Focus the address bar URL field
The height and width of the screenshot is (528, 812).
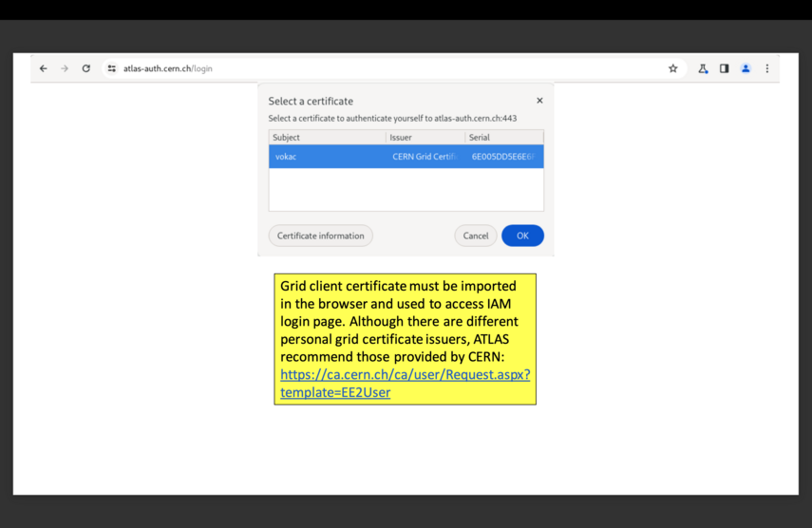point(380,68)
